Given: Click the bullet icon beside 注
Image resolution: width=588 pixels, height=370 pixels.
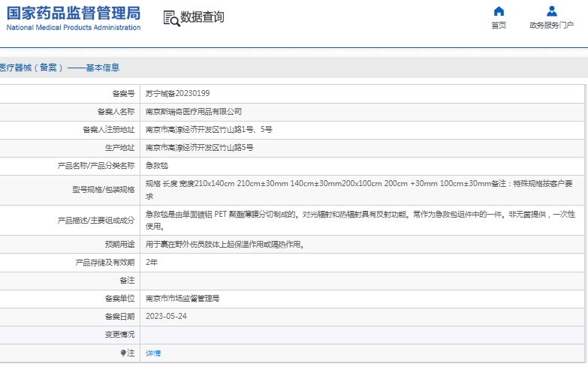Looking at the screenshot, I should pos(123,353).
